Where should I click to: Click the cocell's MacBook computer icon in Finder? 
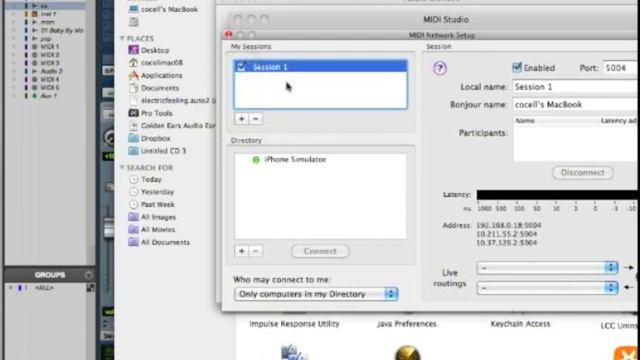133,9
